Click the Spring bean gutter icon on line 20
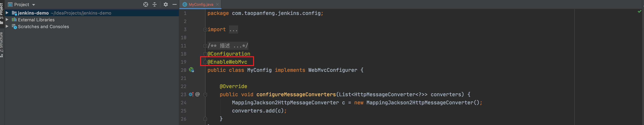This screenshot has height=125, width=644. tap(192, 70)
